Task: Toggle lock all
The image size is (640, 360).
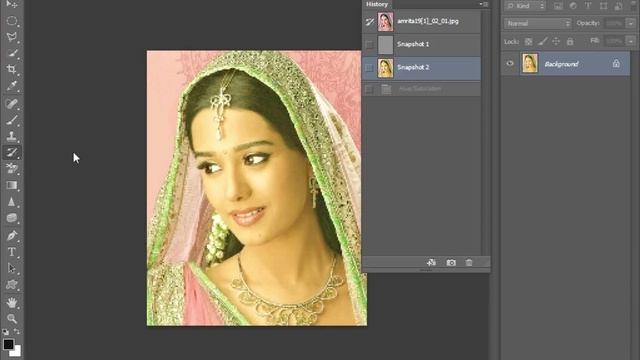Action: click(570, 41)
